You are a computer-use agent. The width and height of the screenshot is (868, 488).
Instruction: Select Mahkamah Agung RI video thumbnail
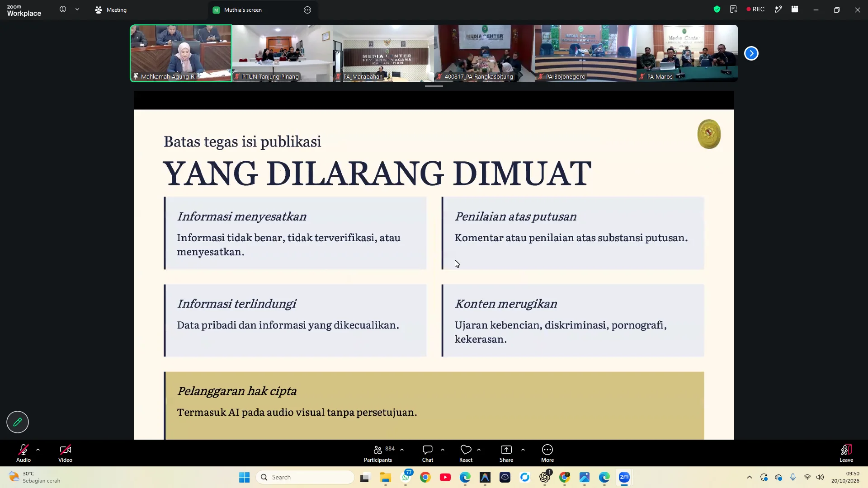pos(181,53)
